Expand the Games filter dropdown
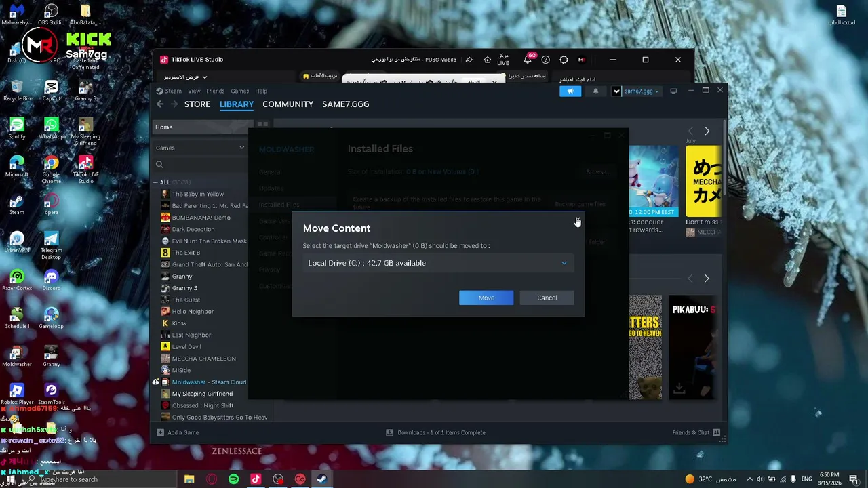Image resolution: width=868 pixels, height=488 pixels. 200,148
